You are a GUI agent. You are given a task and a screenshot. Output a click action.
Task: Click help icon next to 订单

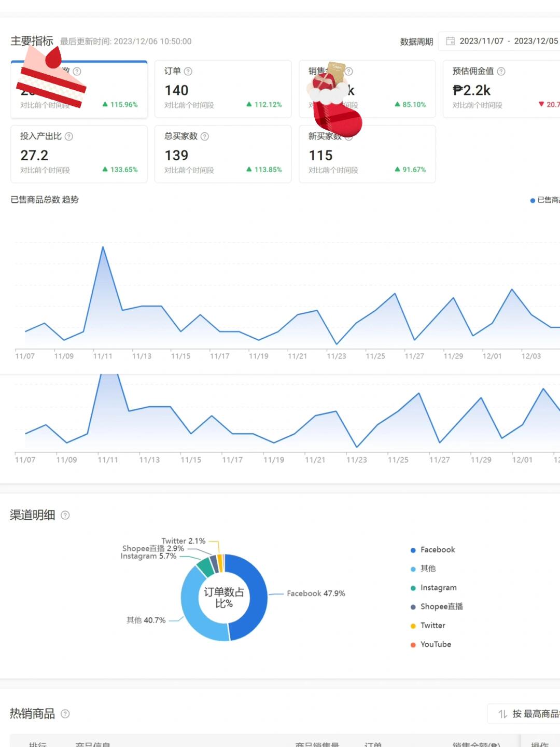click(x=188, y=72)
